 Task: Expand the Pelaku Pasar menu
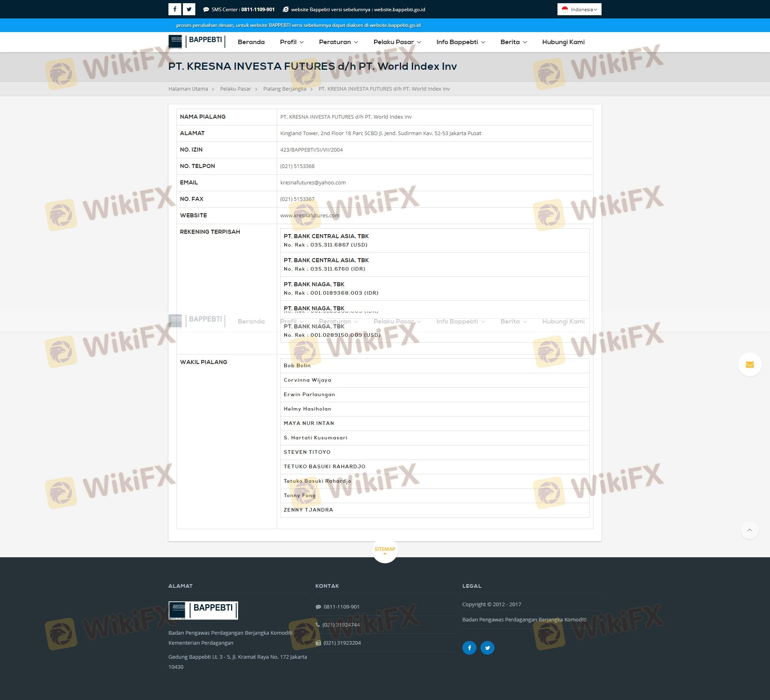click(x=397, y=42)
